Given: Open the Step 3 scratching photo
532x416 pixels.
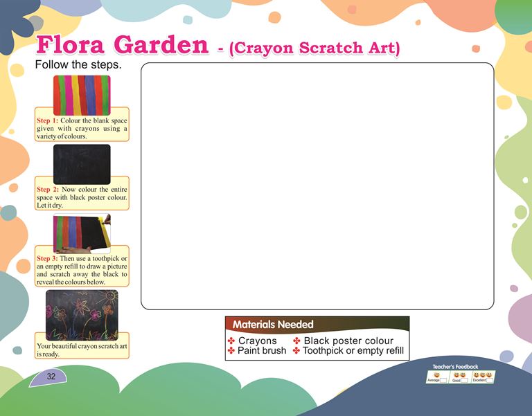Looking at the screenshot, I should coord(82,233).
